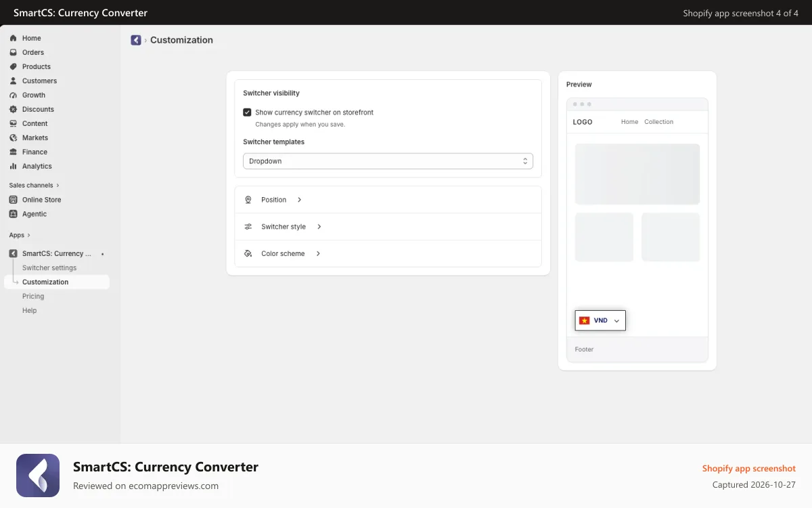The image size is (812, 508).
Task: Click "Changes apply when you save." text
Action: click(x=300, y=125)
